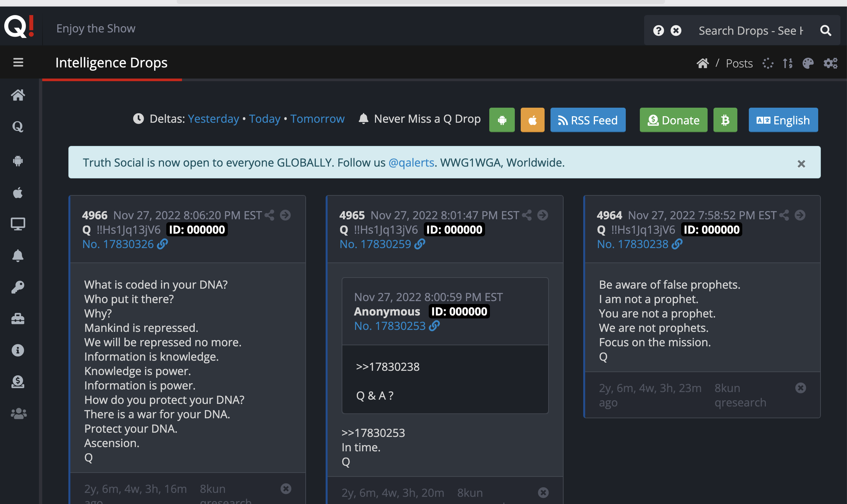Screen dimensions: 847x504
Task: Click the Q! site logo
Action: 19,27
